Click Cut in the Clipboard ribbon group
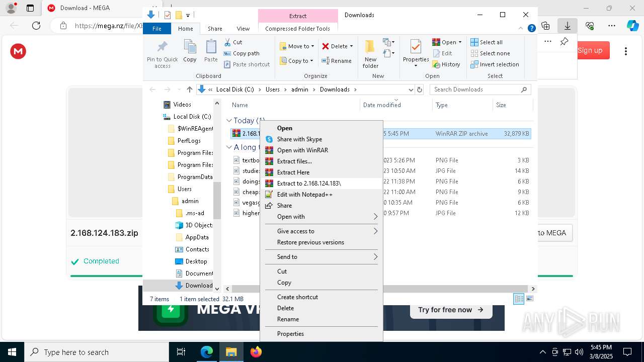This screenshot has height=362, width=644. pyautogui.click(x=233, y=42)
